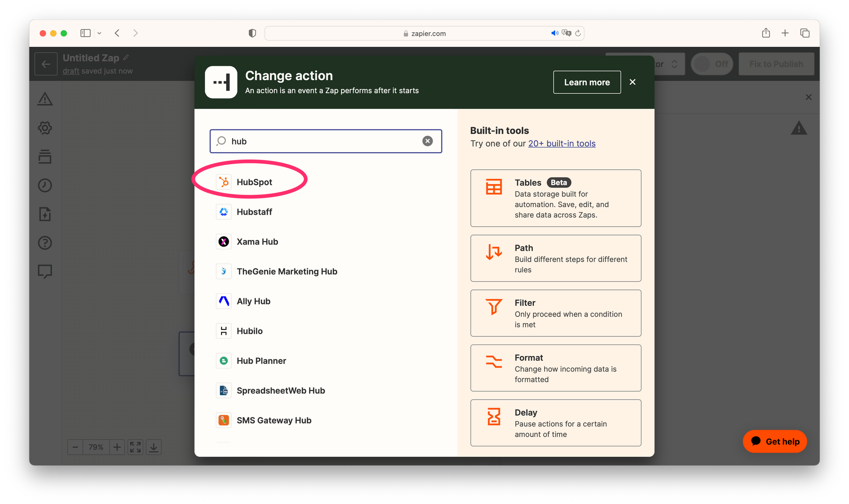Open the help question mark icon
Viewport: 849px width, 504px height.
(45, 243)
